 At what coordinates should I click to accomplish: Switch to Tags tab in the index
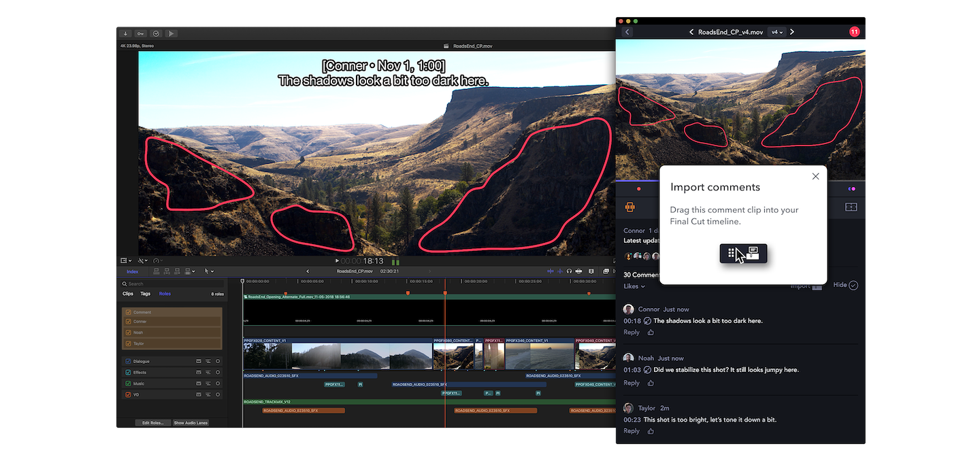click(x=146, y=294)
